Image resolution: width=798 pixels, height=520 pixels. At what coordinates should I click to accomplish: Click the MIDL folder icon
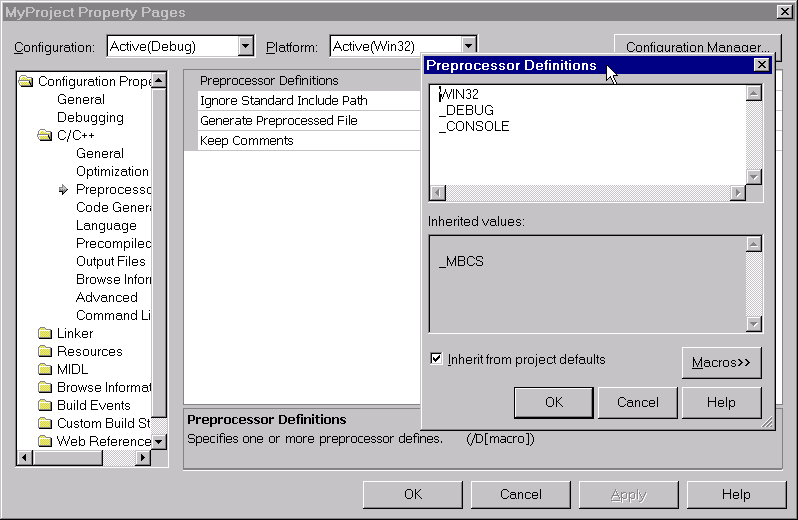click(44, 370)
